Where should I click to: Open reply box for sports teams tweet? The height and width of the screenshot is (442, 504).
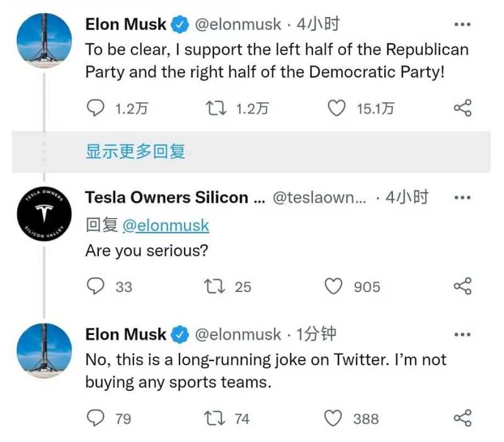coord(95,418)
